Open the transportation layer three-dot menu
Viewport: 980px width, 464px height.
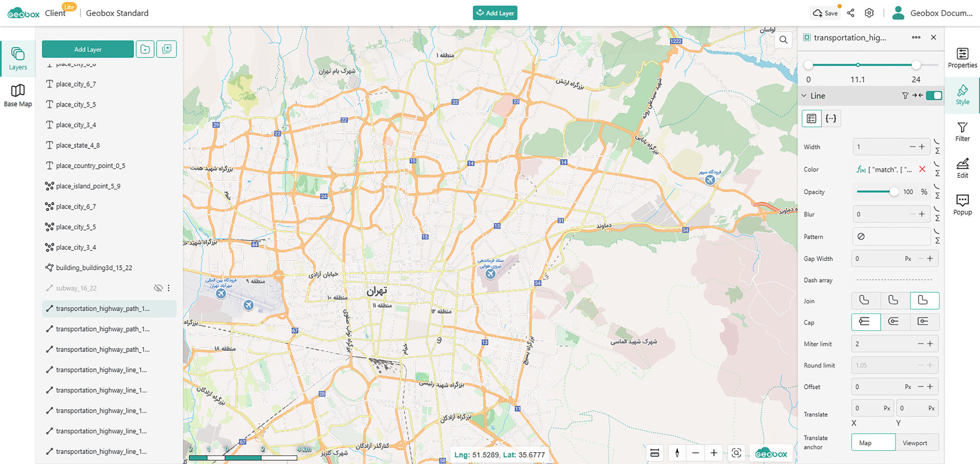916,37
